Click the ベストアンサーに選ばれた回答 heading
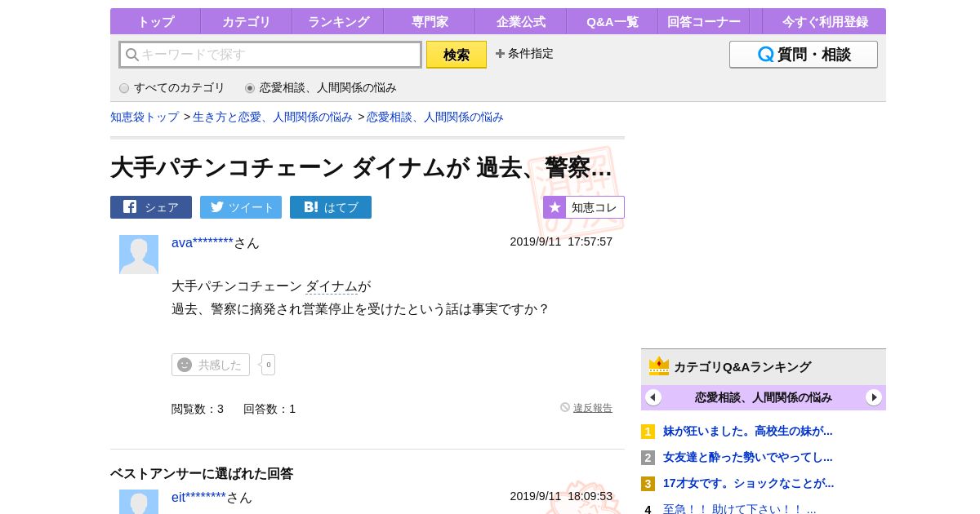 coord(202,473)
